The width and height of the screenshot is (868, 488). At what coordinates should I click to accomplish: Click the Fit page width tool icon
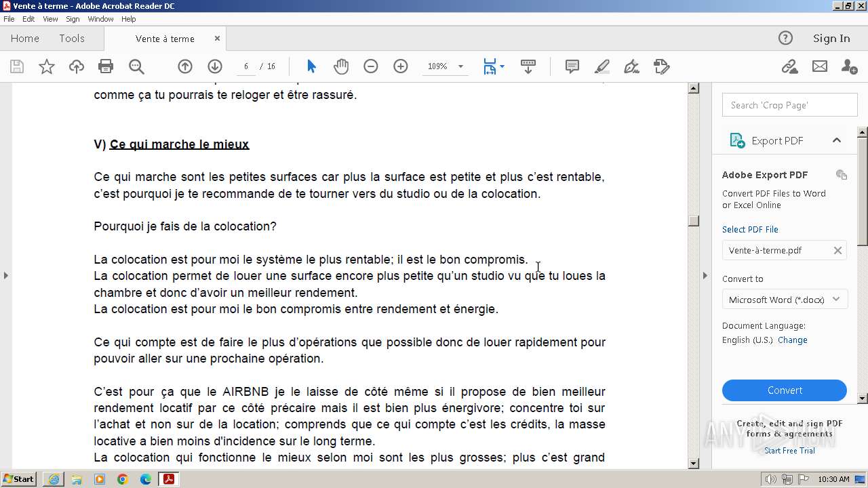[x=490, y=66]
